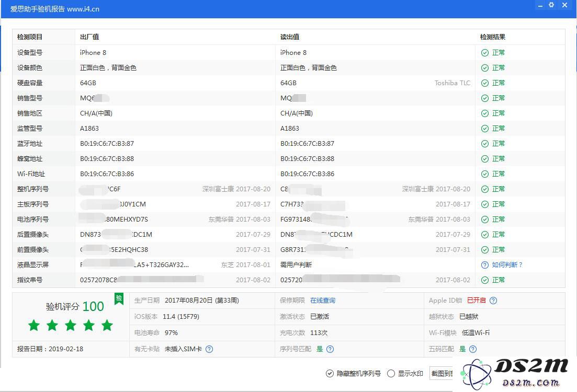Screen dimensions: 577x392
Task: Click the green check icon for 电池序列号
Action: 484,219
